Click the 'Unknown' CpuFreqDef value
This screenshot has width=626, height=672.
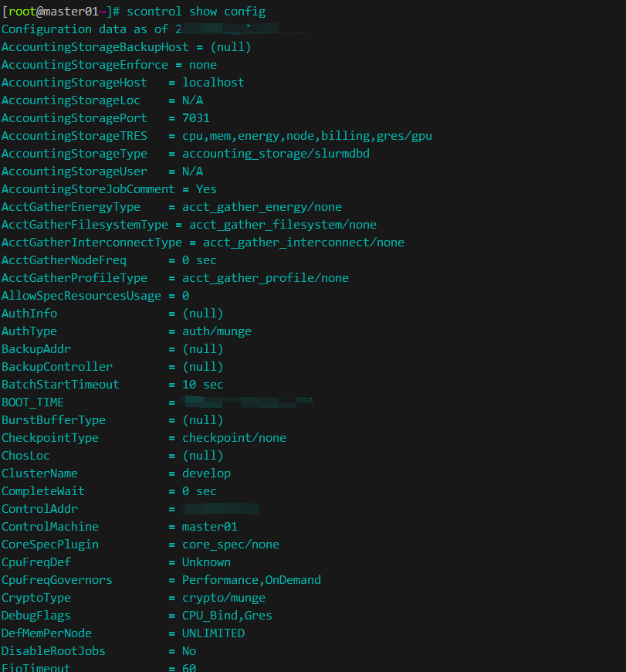206,562
